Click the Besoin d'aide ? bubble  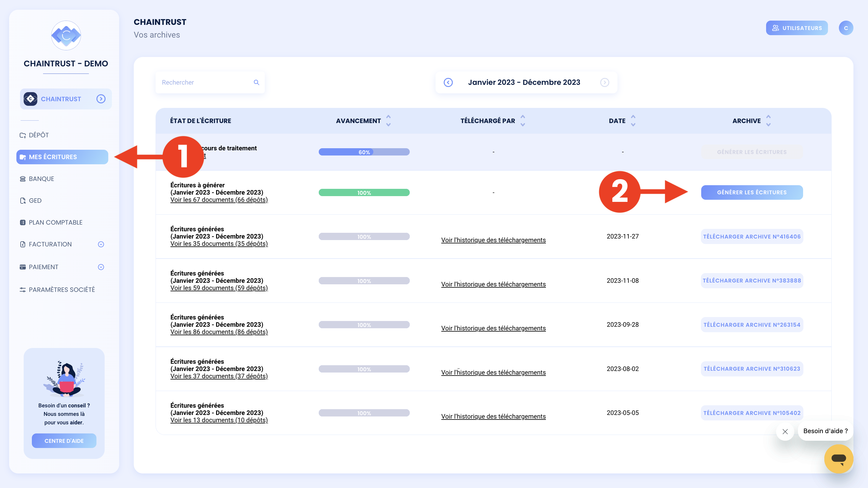825,431
